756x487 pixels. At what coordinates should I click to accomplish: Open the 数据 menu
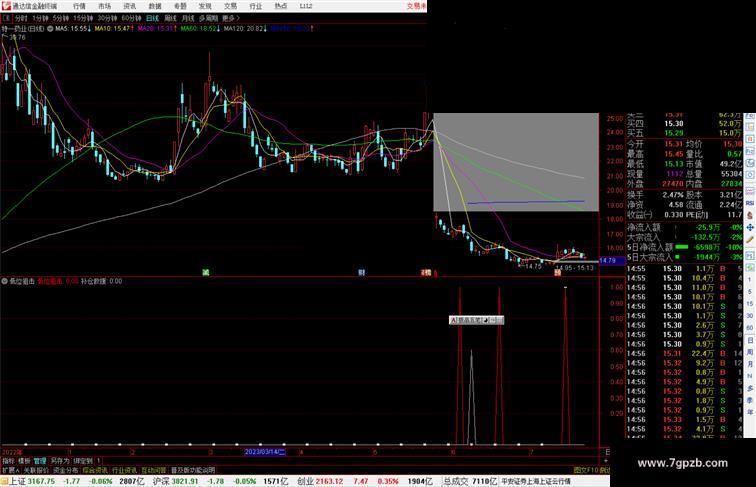tap(155, 6)
